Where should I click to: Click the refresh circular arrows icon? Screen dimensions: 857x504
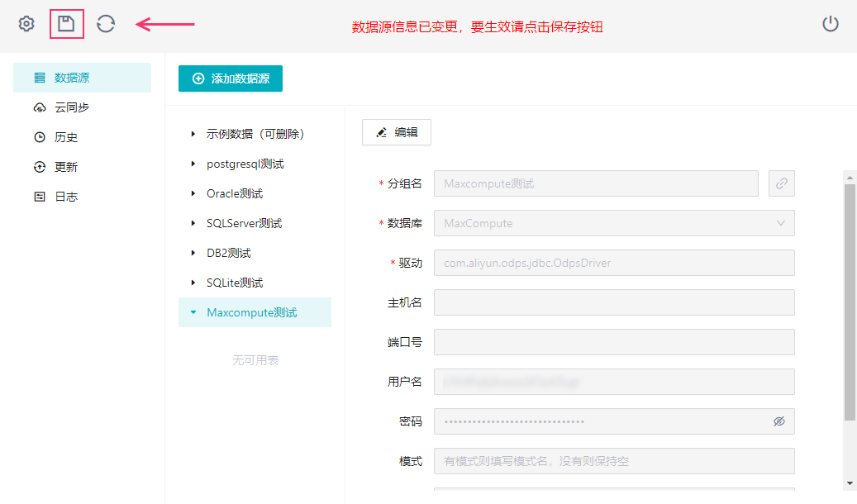coord(106,24)
